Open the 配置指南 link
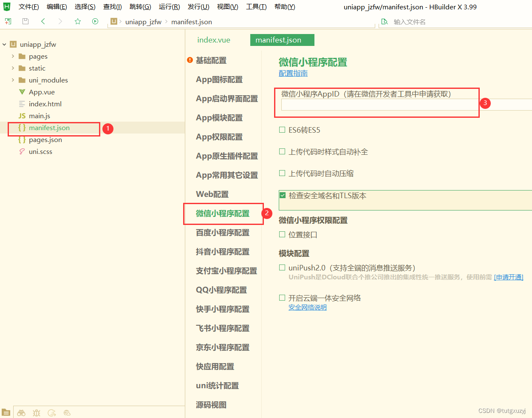This screenshot has height=418, width=532. [x=293, y=73]
